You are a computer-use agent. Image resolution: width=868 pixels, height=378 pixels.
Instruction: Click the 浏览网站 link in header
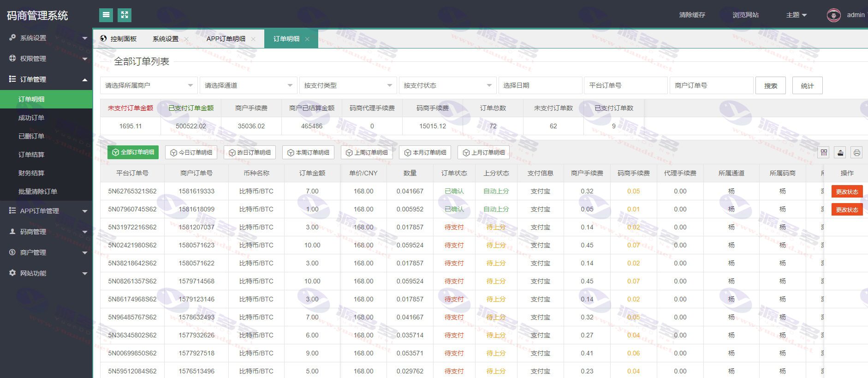pos(746,15)
